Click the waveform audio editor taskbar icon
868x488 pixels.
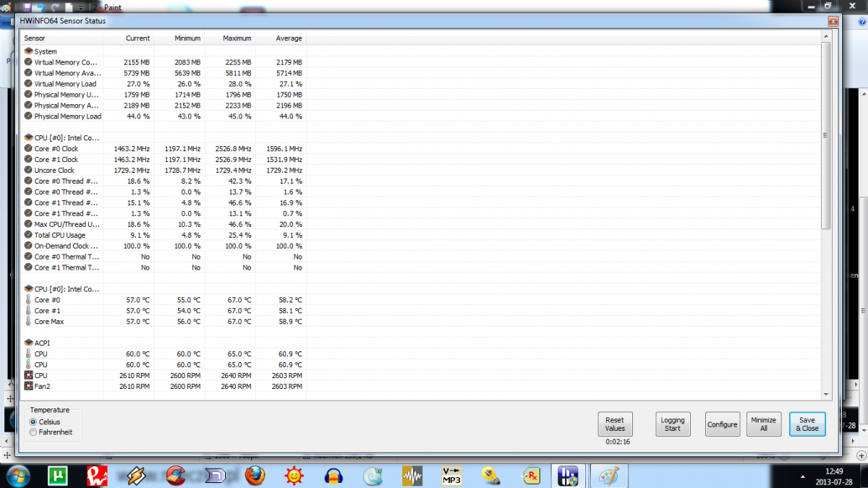[x=412, y=476]
